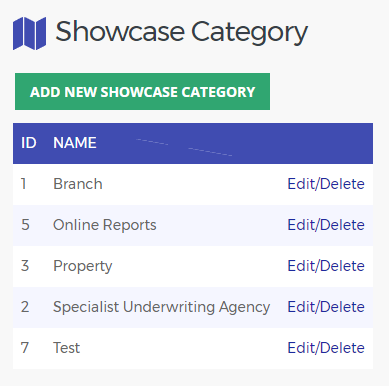Select the Branch category name
The width and height of the screenshot is (389, 386).
[78, 184]
